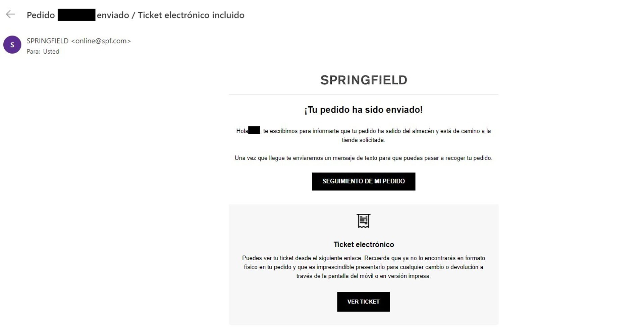Viewport: 644px width, 329px height.
Task: Click the SPRINGFIELD sender name in header
Action: point(48,41)
